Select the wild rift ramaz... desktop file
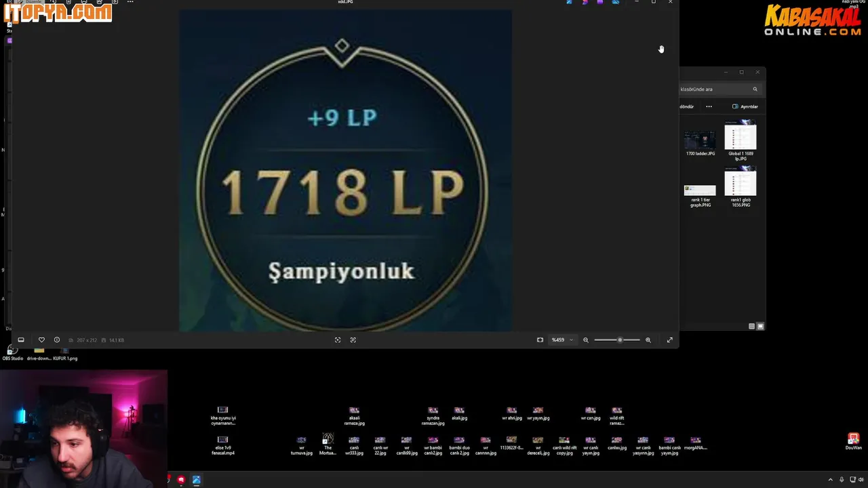 (x=616, y=416)
